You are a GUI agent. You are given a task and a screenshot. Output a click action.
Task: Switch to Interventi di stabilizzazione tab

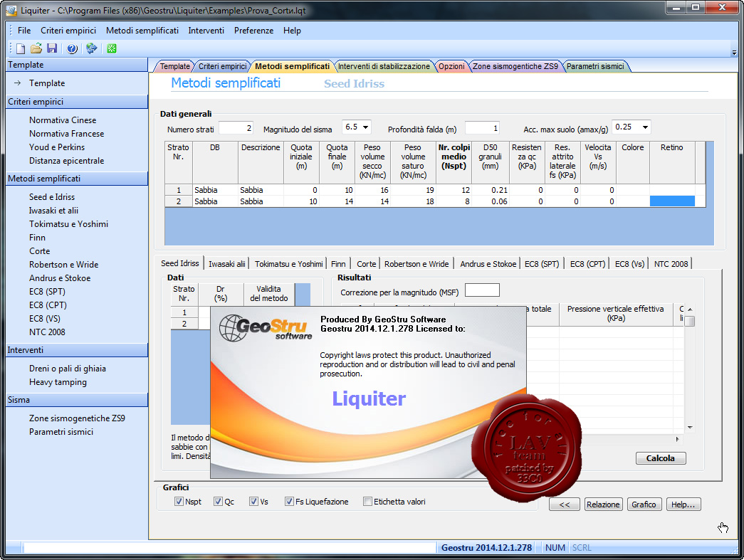point(384,66)
